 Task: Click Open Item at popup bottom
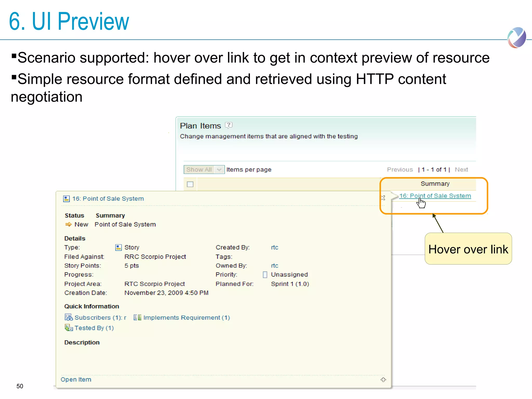pos(76,380)
